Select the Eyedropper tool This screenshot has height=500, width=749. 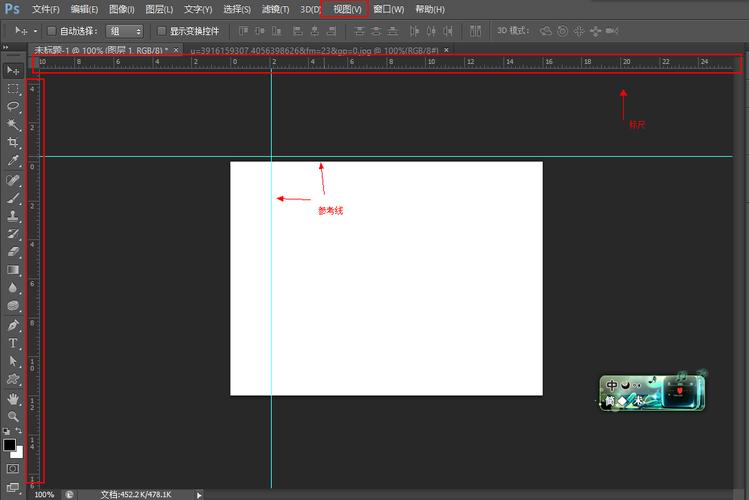(13, 160)
